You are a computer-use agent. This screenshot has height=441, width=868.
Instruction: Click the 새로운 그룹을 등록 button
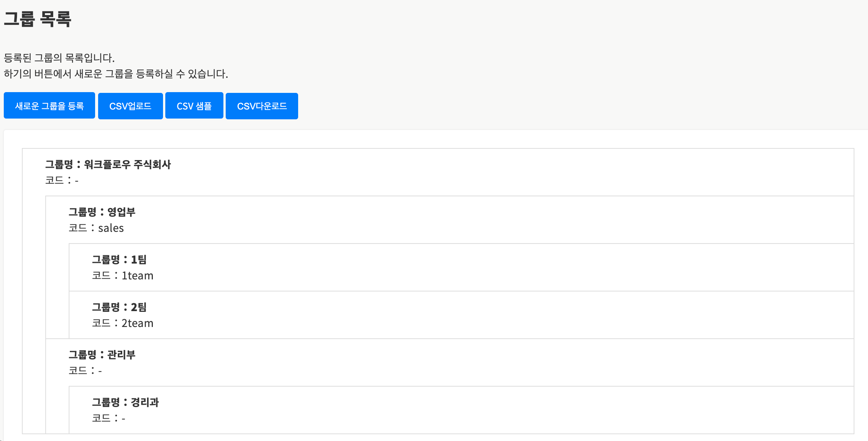pos(49,106)
